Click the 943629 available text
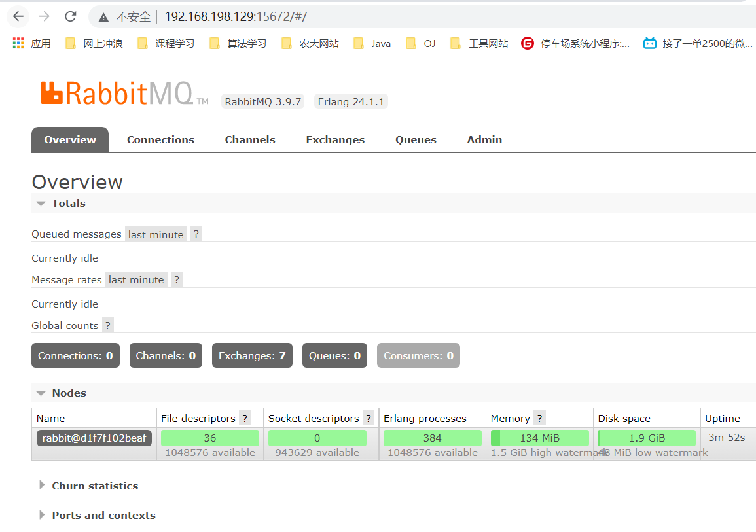Image resolution: width=756 pixels, height=532 pixels. pos(317,453)
